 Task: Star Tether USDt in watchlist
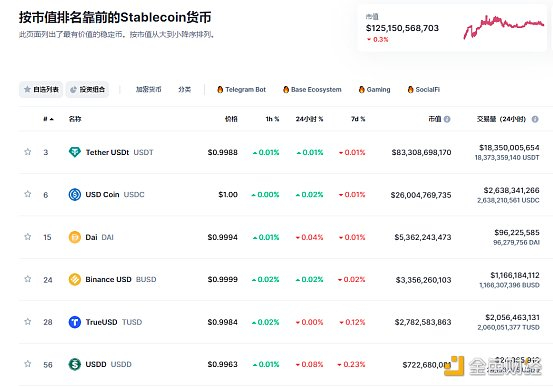28,152
